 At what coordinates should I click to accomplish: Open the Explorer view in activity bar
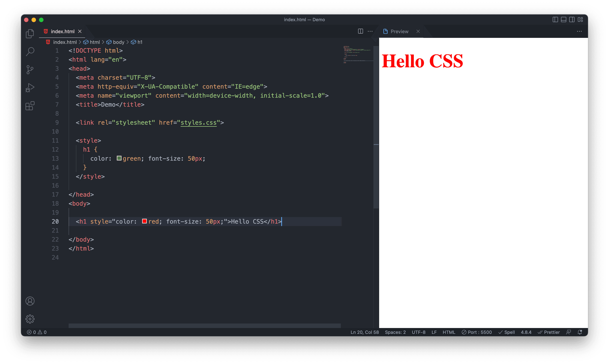(30, 34)
